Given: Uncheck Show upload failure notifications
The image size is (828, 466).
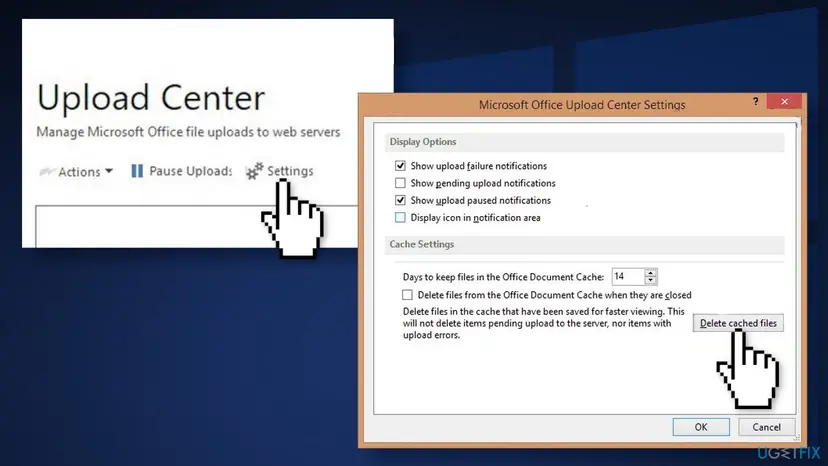Looking at the screenshot, I should click(400, 166).
